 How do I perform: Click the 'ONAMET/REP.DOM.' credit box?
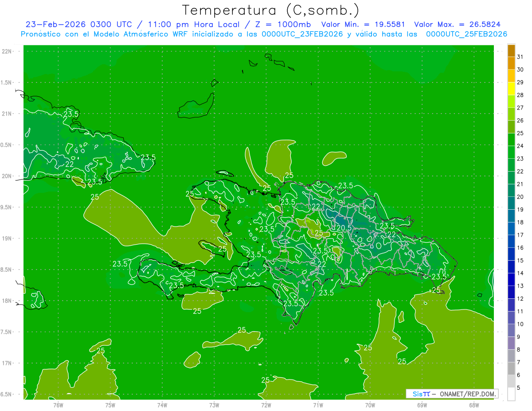tap(467, 394)
